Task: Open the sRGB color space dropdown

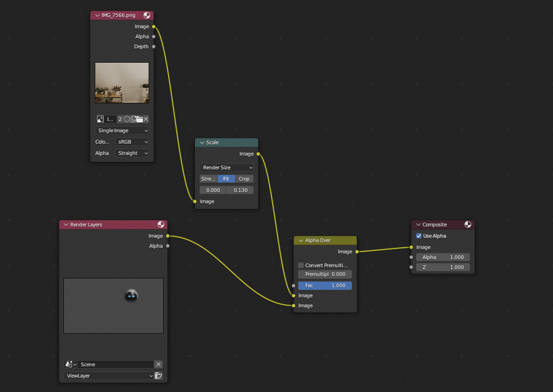Action: tap(133, 142)
